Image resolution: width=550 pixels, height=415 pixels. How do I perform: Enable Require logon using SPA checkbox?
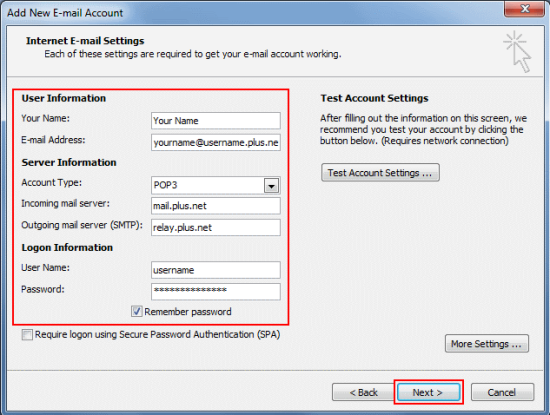(27, 335)
